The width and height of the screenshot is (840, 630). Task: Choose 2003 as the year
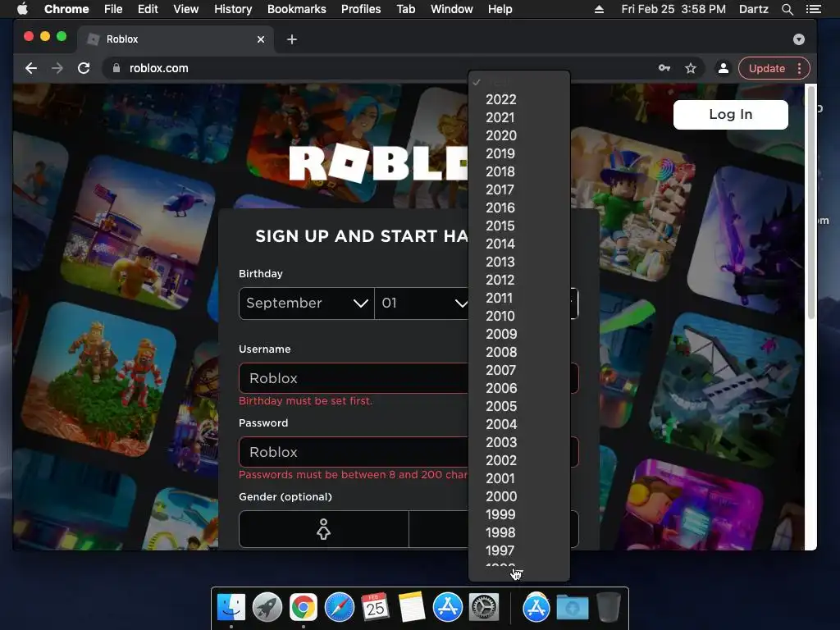519,442
